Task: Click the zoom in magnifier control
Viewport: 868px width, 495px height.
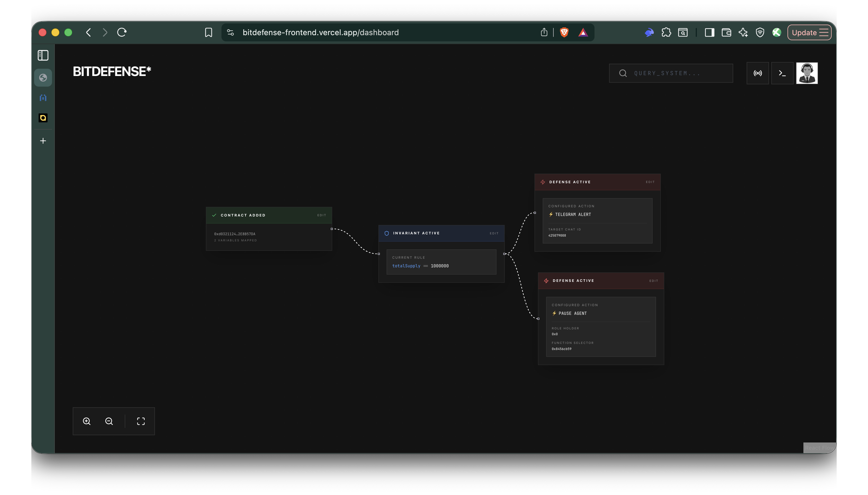Action: pos(87,421)
